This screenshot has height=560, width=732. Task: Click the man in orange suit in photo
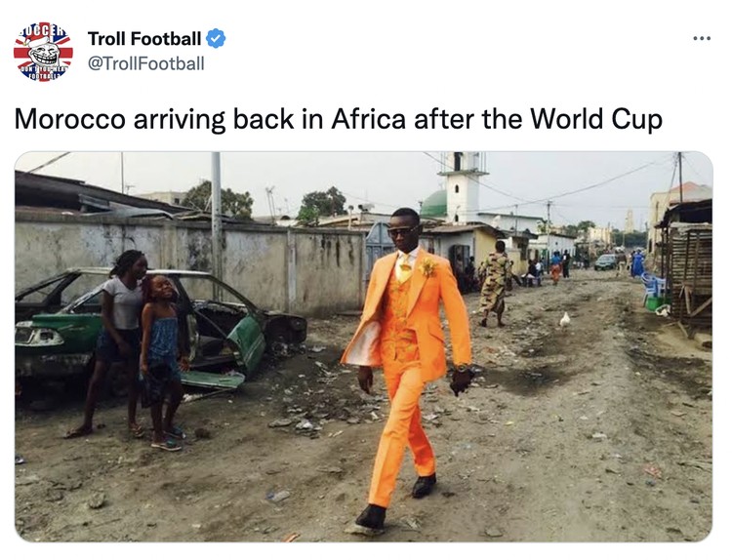[408, 369]
